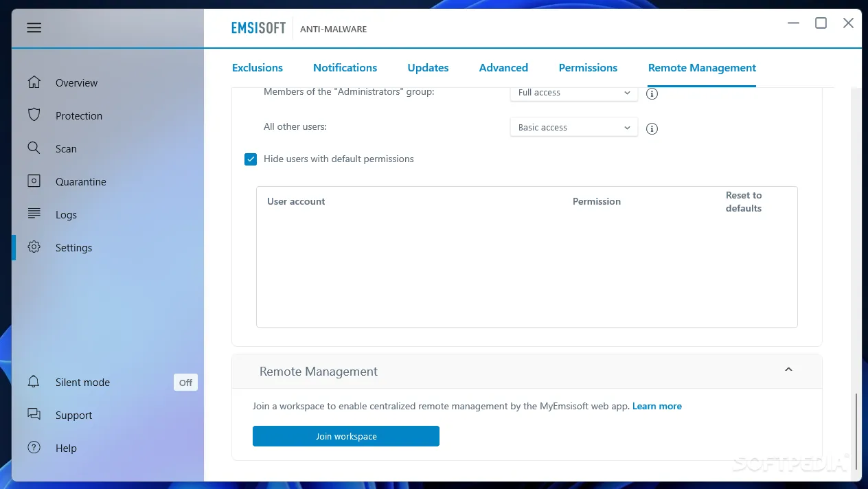Screen dimensions: 868x489
Task: Open Quarantine page label
Action: [81, 181]
